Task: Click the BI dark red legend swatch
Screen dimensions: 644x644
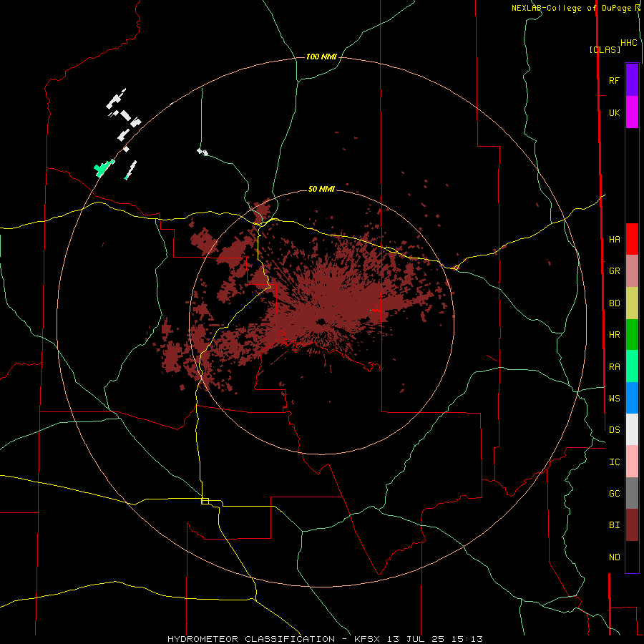Action: (632, 525)
